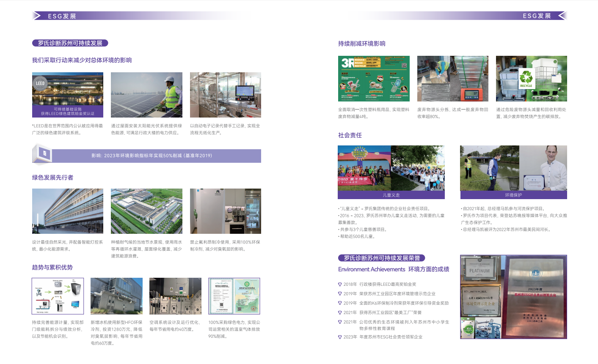Click caption 新增冰机使用新型HFO环保冷剂
The width and height of the screenshot is (598, 364).
pos(116,333)
